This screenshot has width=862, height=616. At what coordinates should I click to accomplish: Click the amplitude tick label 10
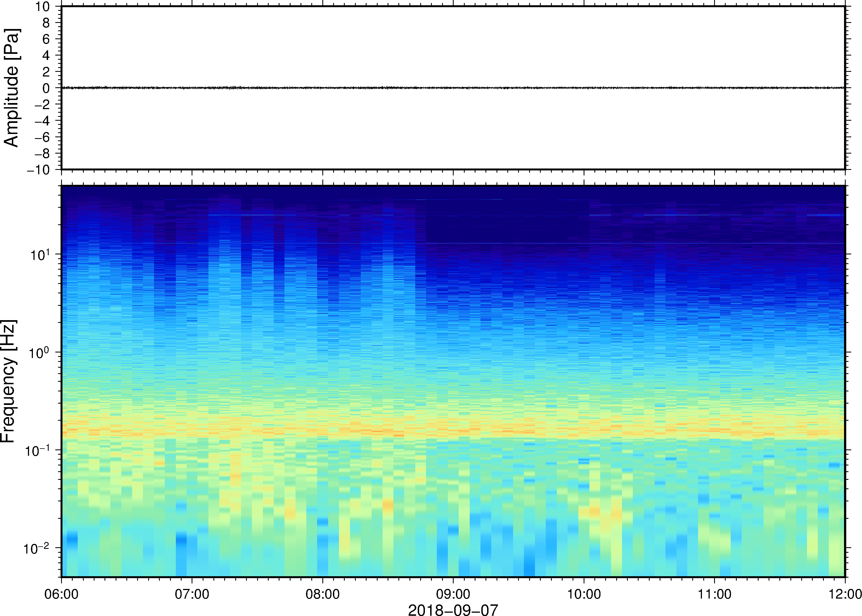(43, 6)
